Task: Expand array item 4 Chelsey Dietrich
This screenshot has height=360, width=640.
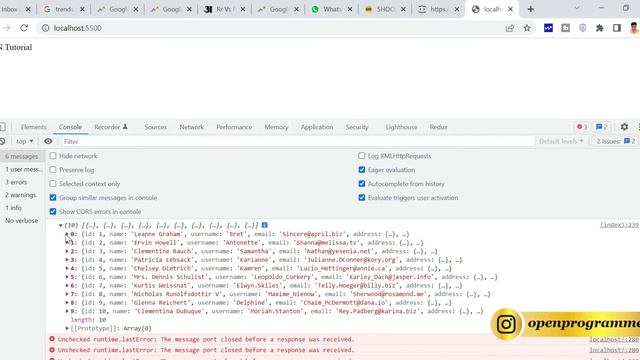Action: (x=67, y=268)
